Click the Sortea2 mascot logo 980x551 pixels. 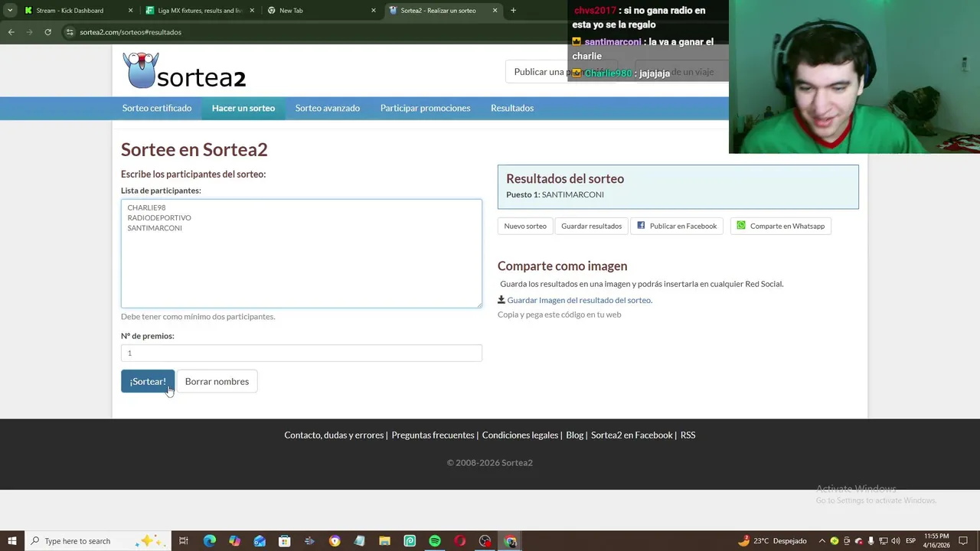pos(141,70)
